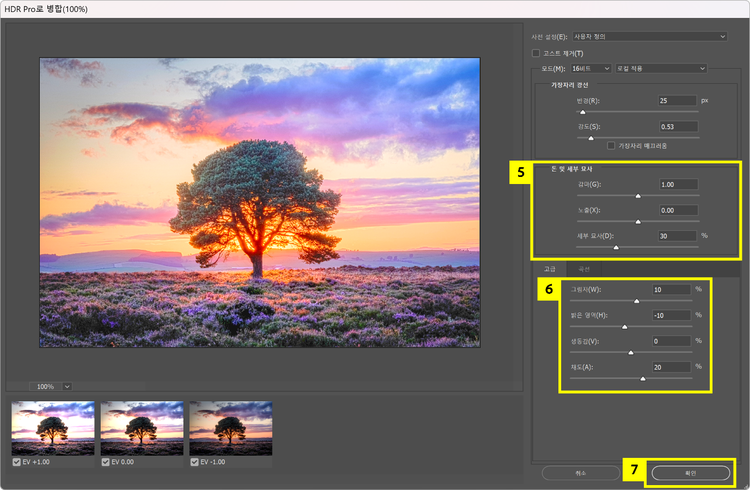Switch to the 곡선 tab
Viewport: 750px width, 490px height.
tap(584, 269)
